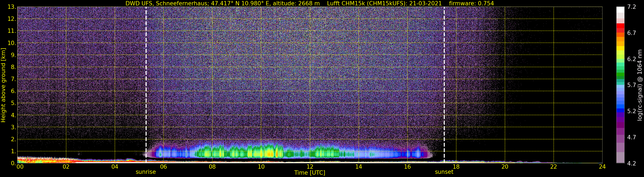644x177 pixels.
Task: Click the time axis tick '06'
Action: (164, 167)
